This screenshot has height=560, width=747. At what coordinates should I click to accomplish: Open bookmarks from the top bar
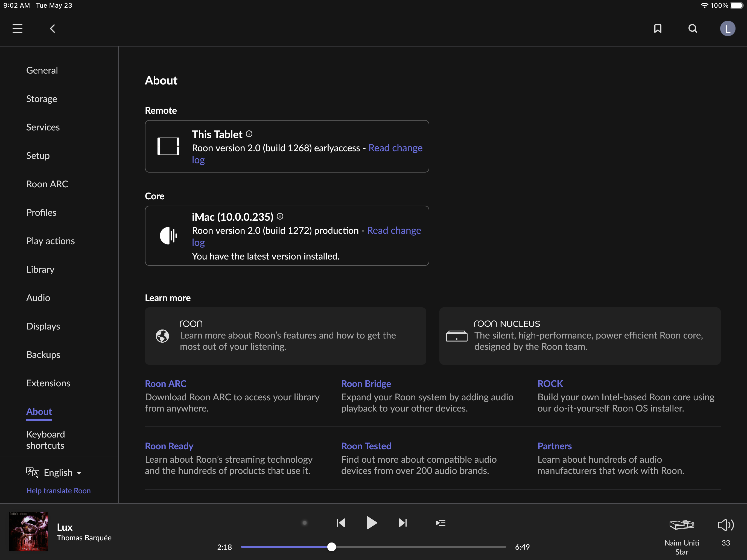coord(658,28)
